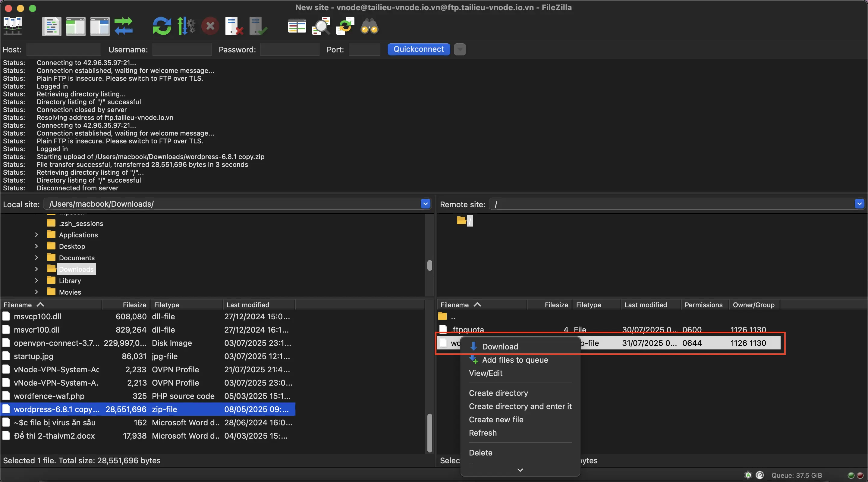Expand the Movies folder in local tree
This screenshot has width=868, height=482.
point(36,292)
